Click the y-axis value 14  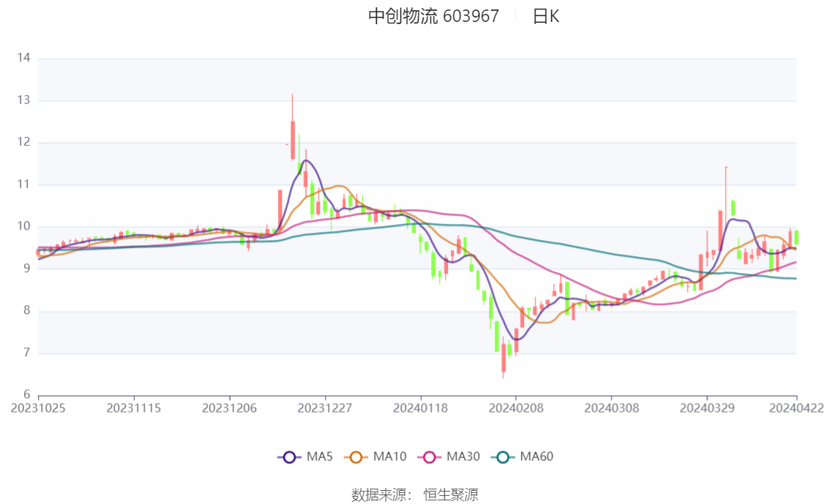(x=24, y=58)
